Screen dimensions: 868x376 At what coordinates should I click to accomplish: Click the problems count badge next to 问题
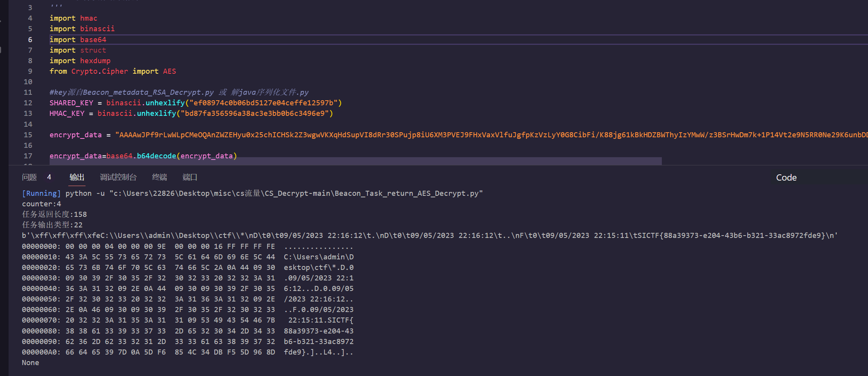[x=50, y=177]
